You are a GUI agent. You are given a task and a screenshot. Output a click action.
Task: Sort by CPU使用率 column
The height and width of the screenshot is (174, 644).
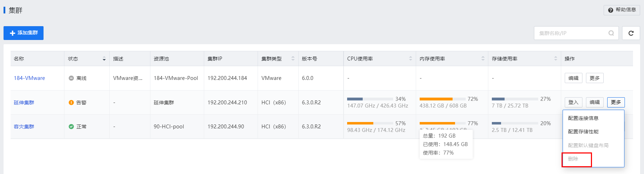point(410,59)
